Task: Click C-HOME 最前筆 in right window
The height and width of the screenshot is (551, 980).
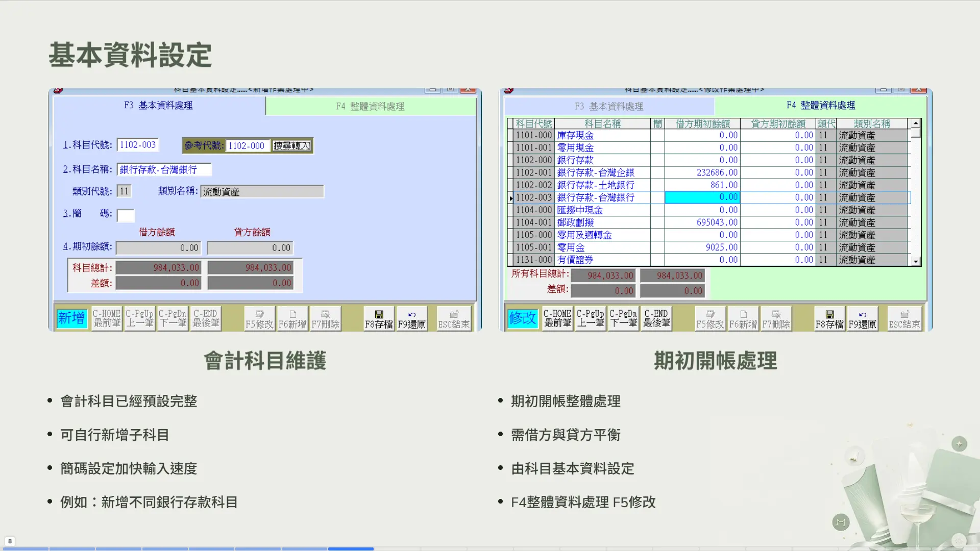Action: pos(557,318)
